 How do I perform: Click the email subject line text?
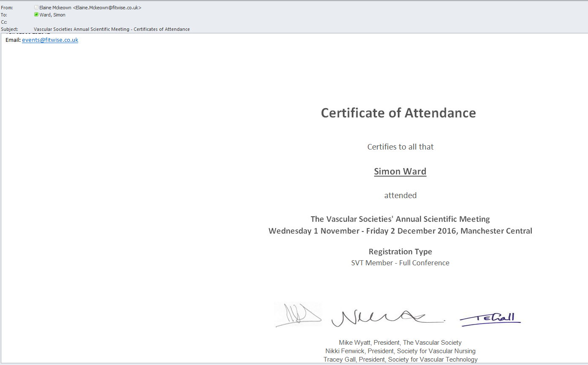click(x=112, y=29)
